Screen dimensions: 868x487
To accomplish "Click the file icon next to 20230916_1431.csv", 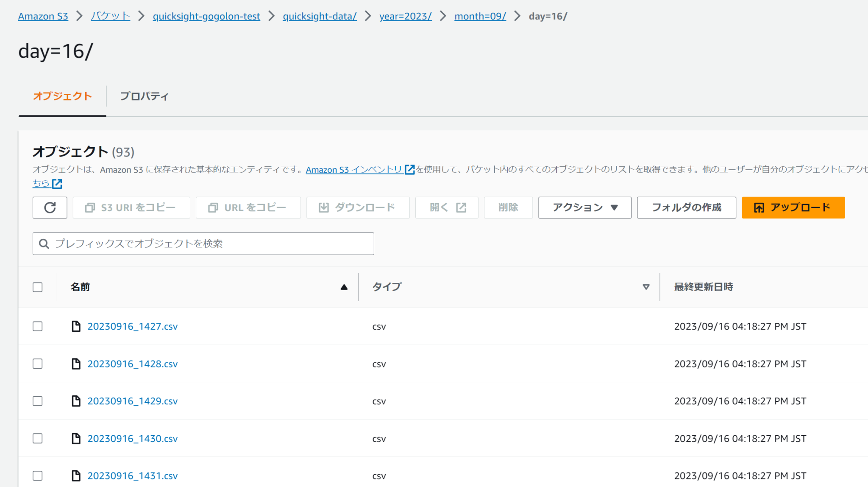I will point(76,476).
